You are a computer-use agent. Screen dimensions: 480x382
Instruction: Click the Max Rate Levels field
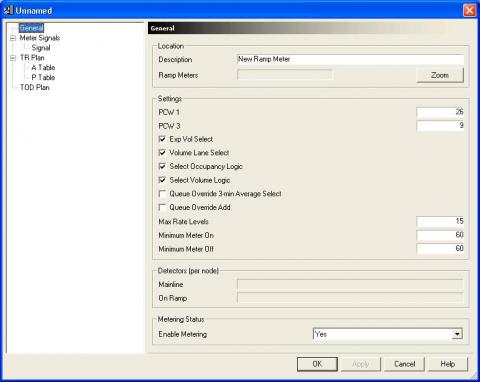(x=440, y=221)
